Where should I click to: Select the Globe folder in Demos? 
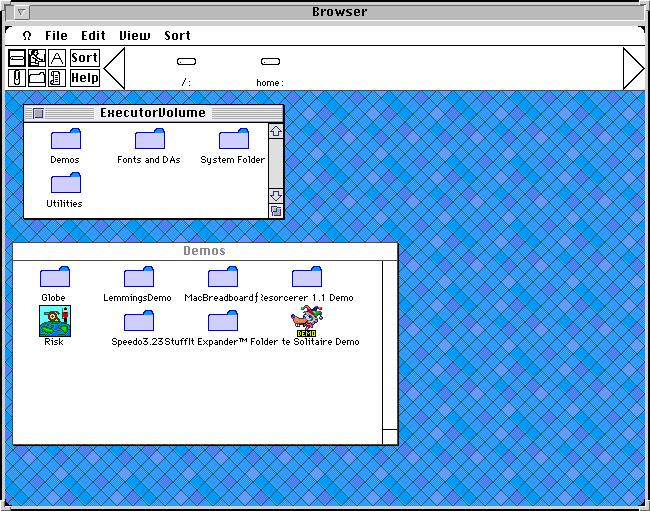pos(54,277)
